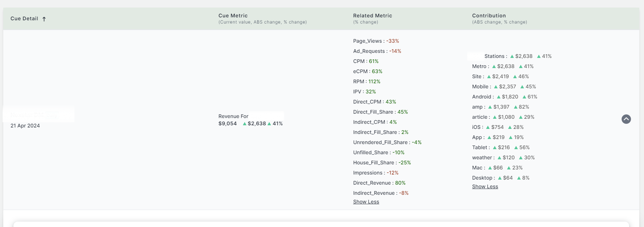Image resolution: width=644 pixels, height=227 pixels.
Task: Collapse the row with the chevron-up button
Action: (x=626, y=119)
